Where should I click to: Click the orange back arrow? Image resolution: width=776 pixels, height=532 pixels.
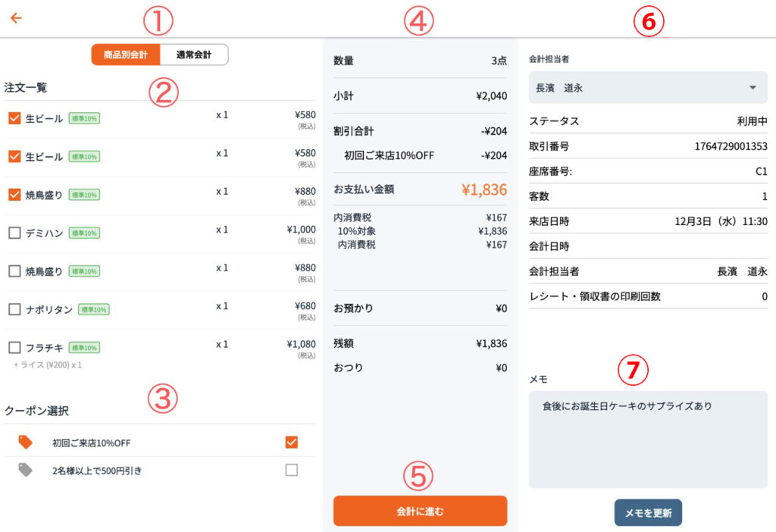coord(16,18)
